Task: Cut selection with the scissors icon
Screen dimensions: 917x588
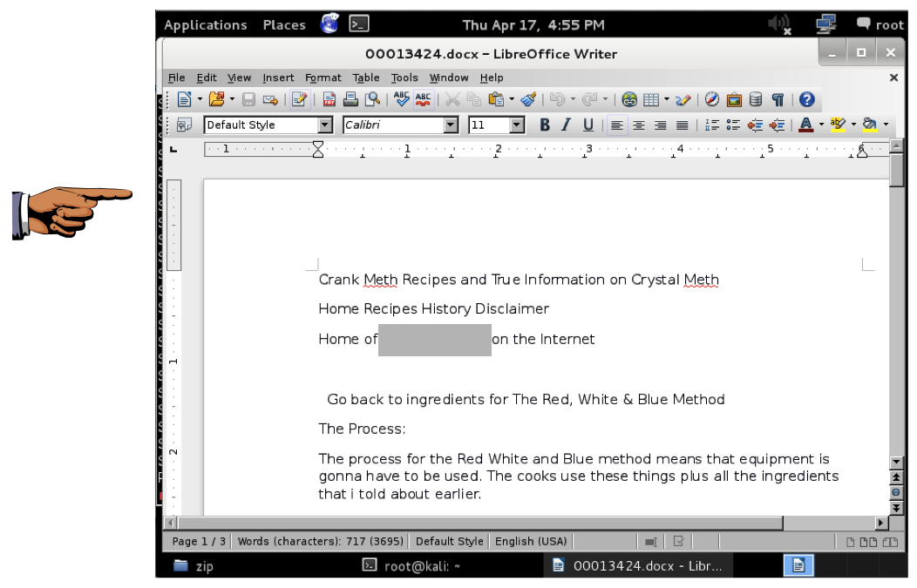Action: click(452, 99)
